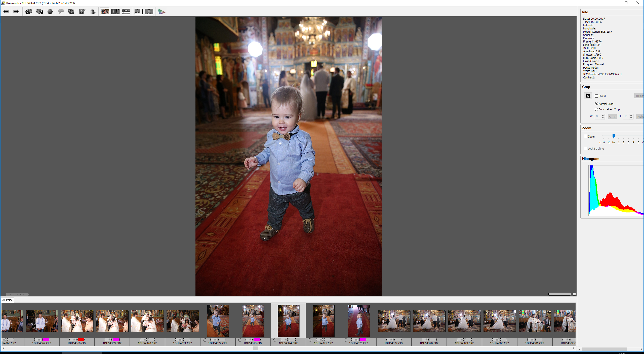Select thumbnail 1DUS4372.CR2
This screenshot has height=354, width=644.
(x=218, y=321)
